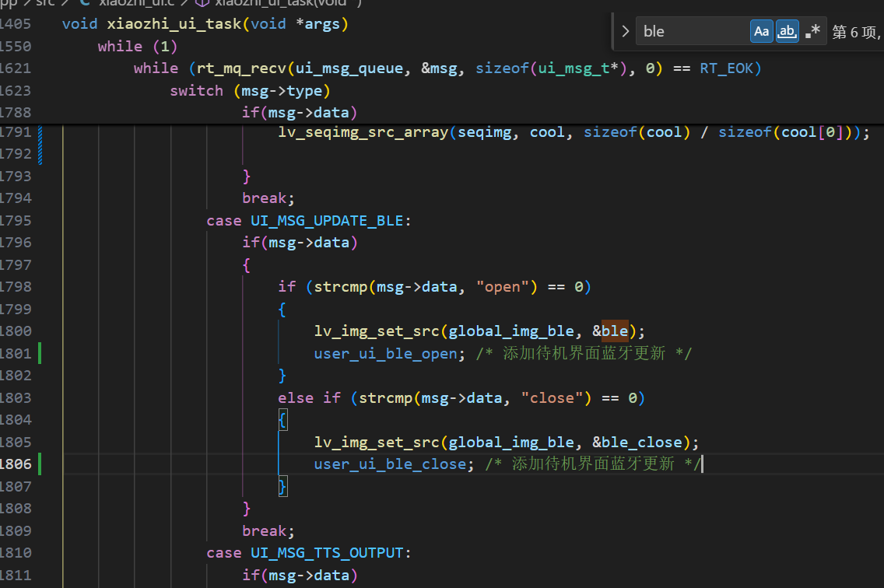The width and height of the screenshot is (884, 588).
Task: Jump to sticky line with rt_mq_recv call
Action: (447, 68)
